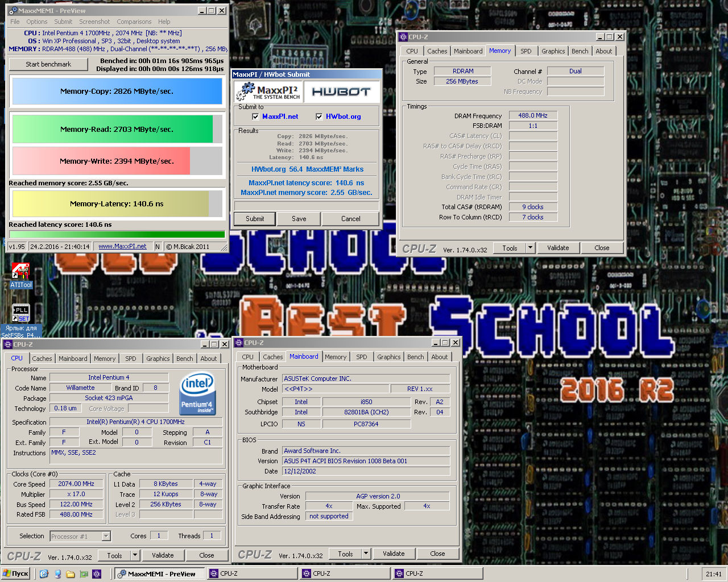Select Bench tab in the bottom-left CPU-Z window

pyautogui.click(x=184, y=359)
